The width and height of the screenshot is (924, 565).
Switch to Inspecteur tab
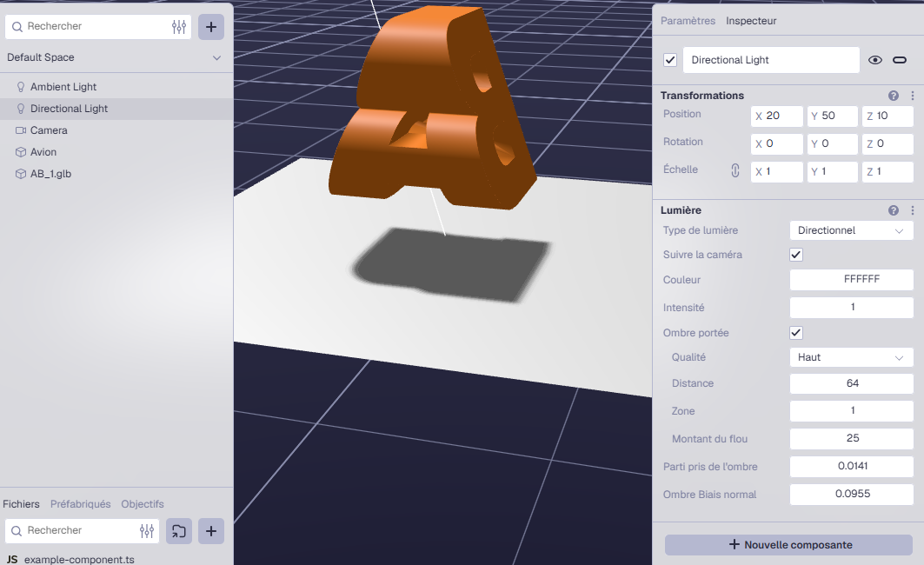click(751, 21)
